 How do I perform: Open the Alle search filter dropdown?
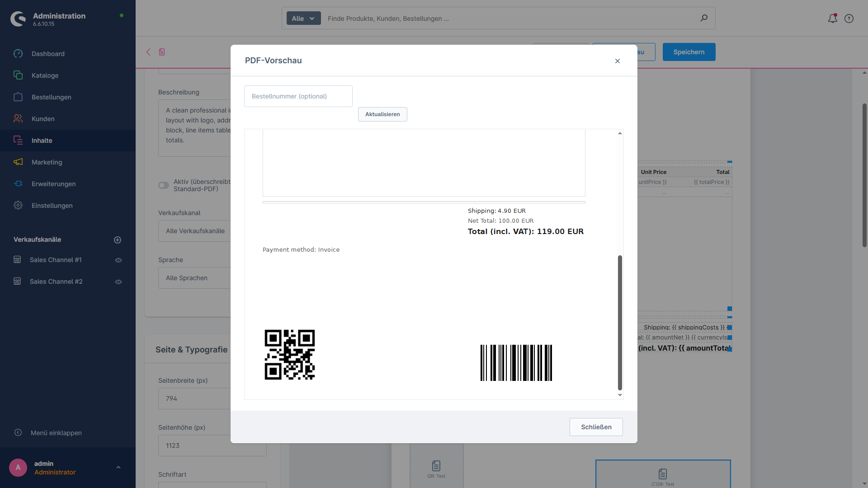[303, 18]
